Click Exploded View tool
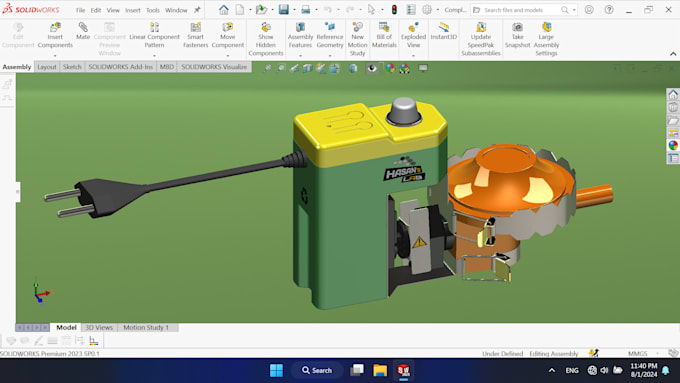Viewport: 680px width, 383px height. coord(413,36)
